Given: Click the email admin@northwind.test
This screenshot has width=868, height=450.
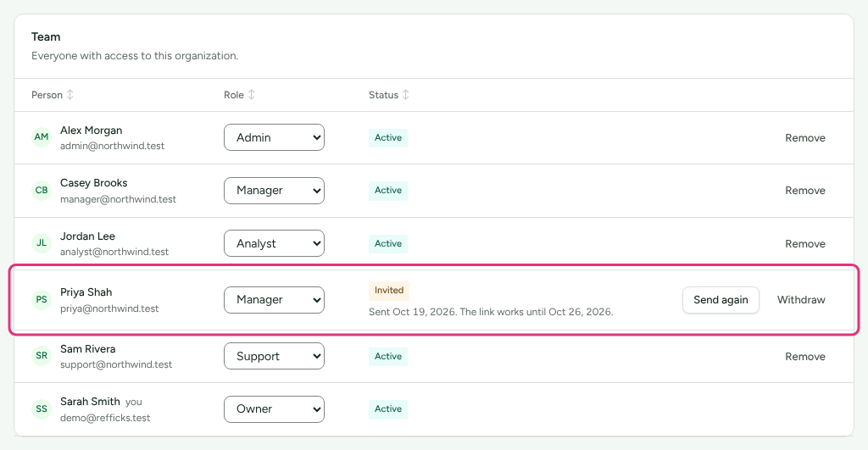Looking at the screenshot, I should [x=113, y=146].
